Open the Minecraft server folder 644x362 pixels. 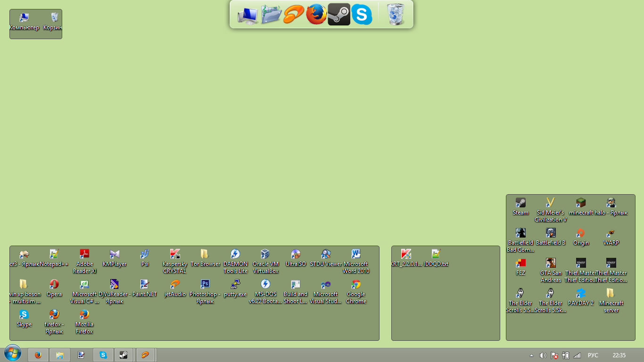coord(611,301)
